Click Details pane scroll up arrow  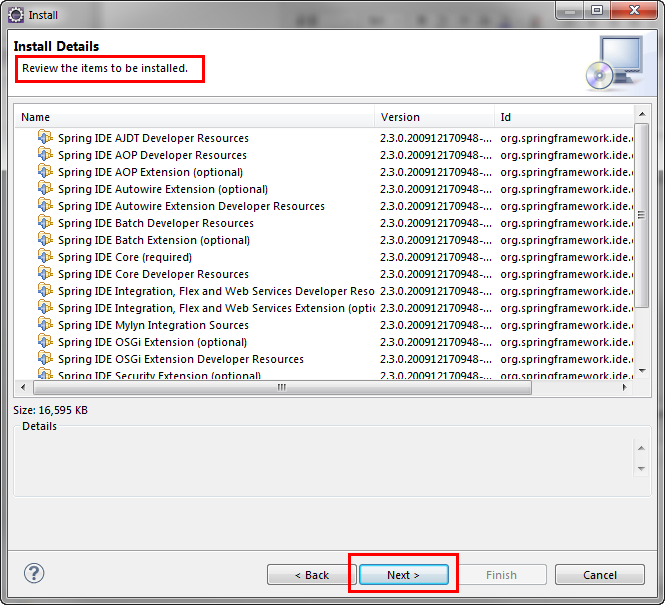pos(641,448)
